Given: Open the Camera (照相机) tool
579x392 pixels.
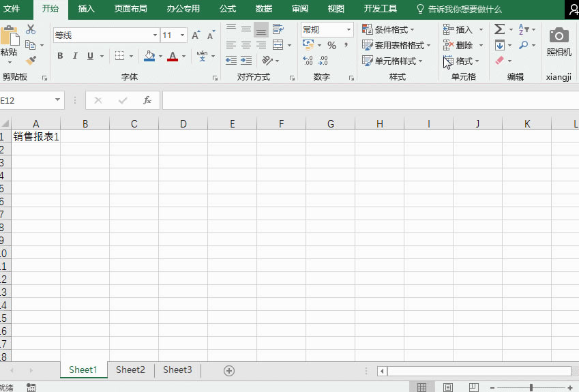Looking at the screenshot, I should point(559,42).
